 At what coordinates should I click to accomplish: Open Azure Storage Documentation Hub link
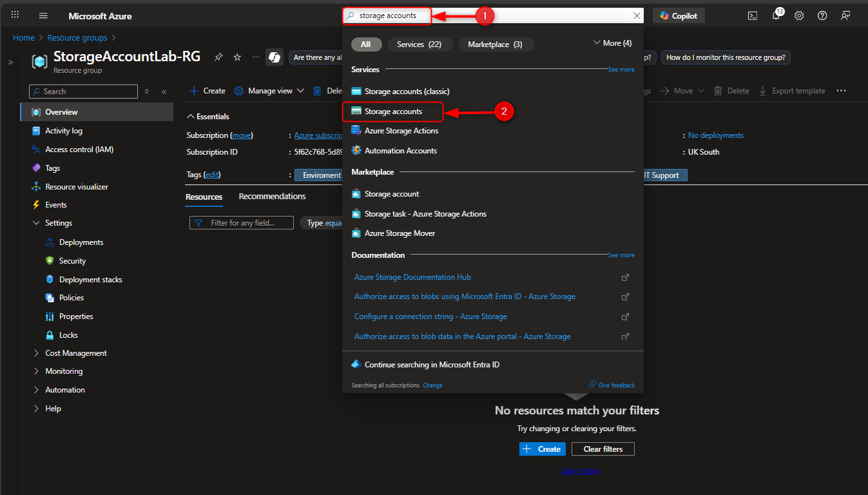[x=412, y=277]
